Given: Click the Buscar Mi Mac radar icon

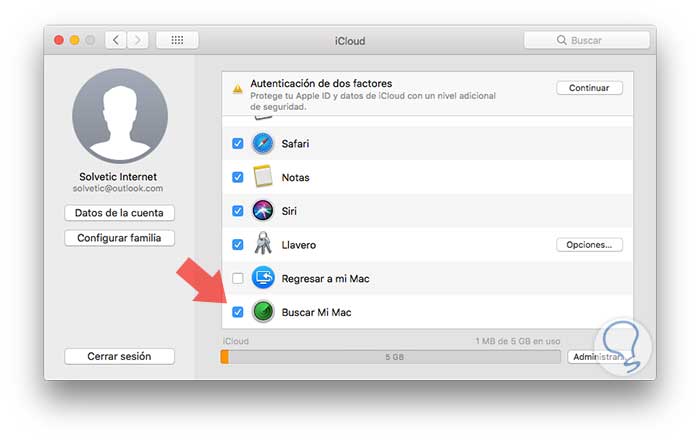Looking at the screenshot, I should (x=262, y=312).
